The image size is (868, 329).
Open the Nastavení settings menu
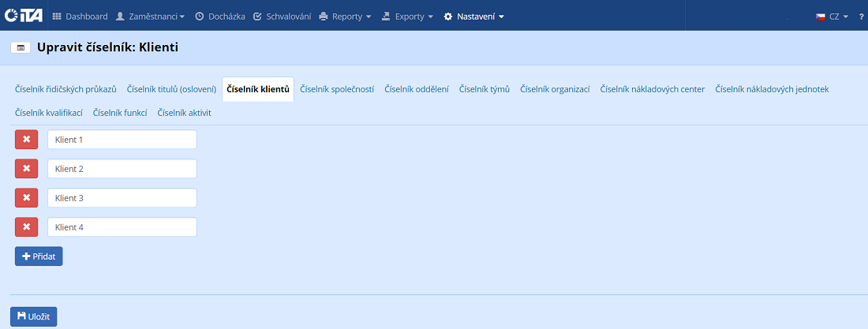(473, 17)
